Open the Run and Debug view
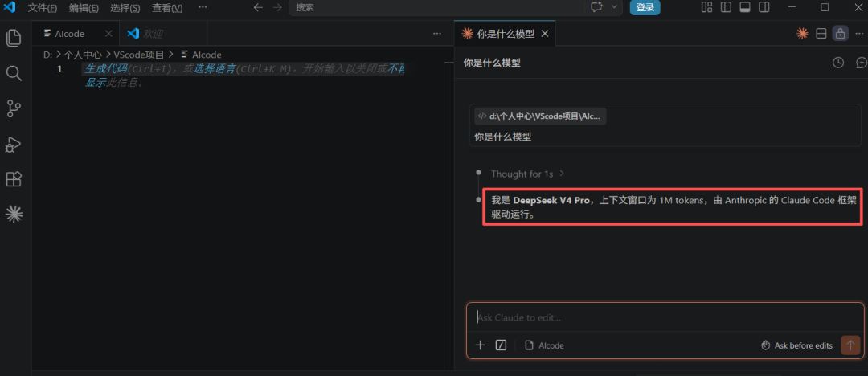This screenshot has height=376, width=868. point(14,144)
